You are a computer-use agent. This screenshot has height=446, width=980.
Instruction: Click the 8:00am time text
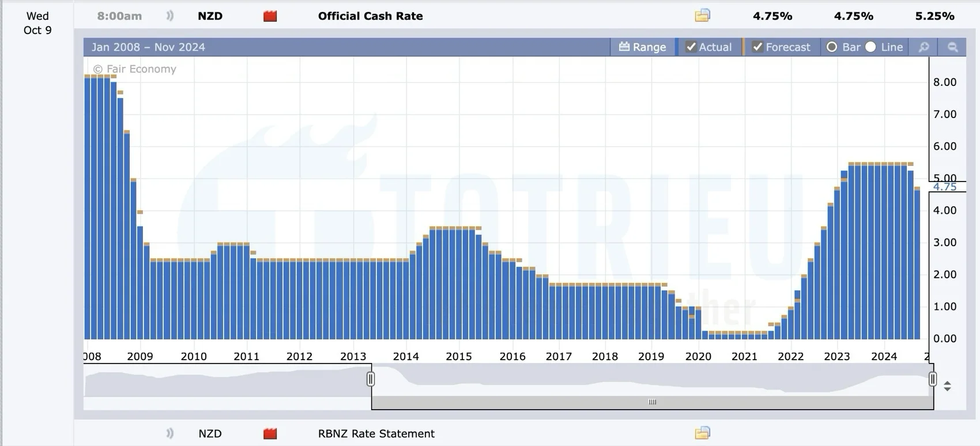(119, 16)
